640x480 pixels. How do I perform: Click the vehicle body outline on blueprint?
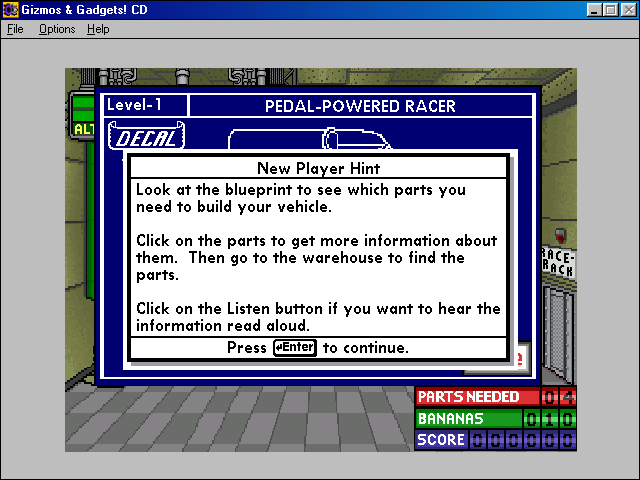309,139
